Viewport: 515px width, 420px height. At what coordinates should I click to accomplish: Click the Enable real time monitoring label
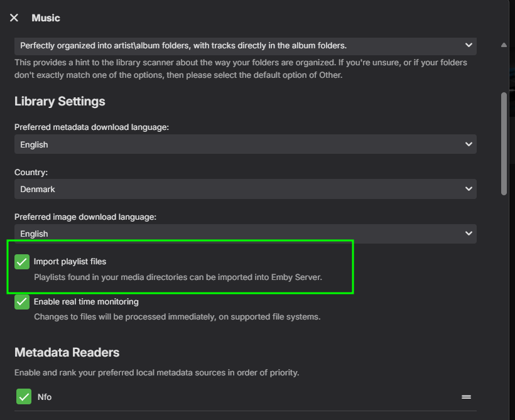point(86,302)
